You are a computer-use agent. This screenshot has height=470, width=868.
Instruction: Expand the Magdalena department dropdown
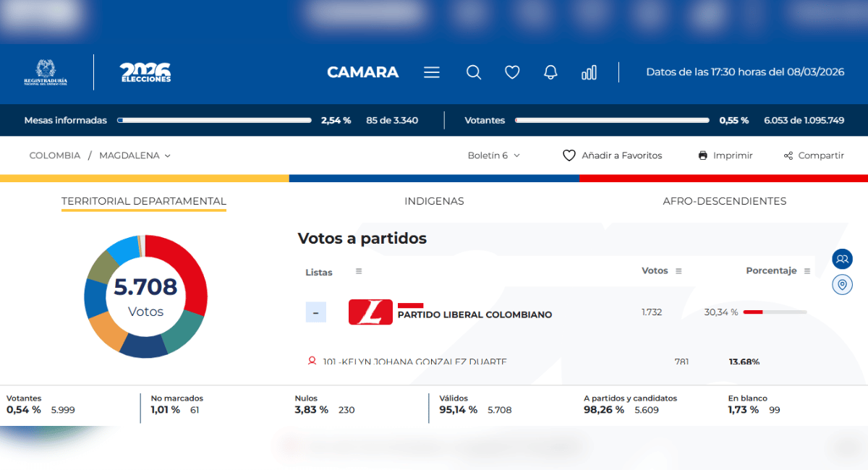(135, 155)
